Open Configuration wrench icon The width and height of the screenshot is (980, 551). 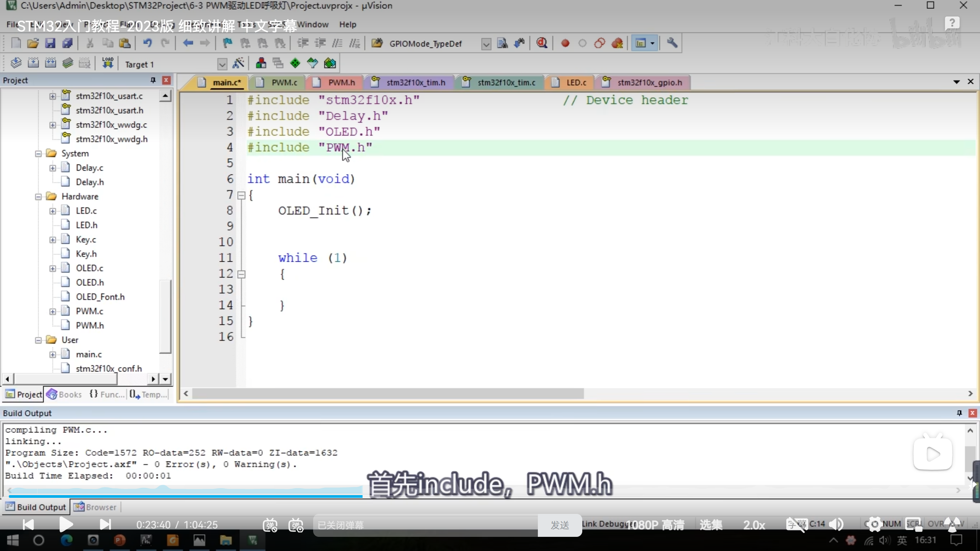coord(672,43)
